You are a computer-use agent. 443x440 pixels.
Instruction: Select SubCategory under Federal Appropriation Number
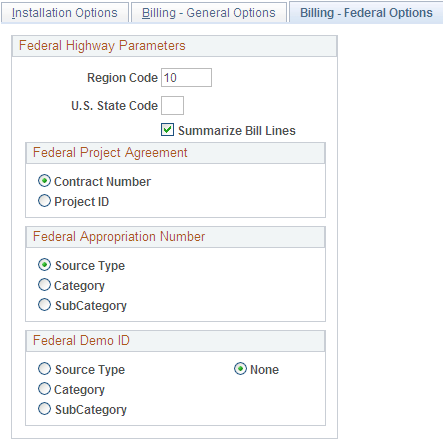[44, 305]
